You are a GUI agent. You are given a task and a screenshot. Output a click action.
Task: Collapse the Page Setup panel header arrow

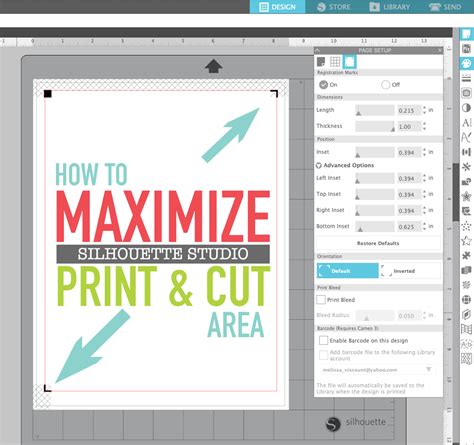click(317, 50)
